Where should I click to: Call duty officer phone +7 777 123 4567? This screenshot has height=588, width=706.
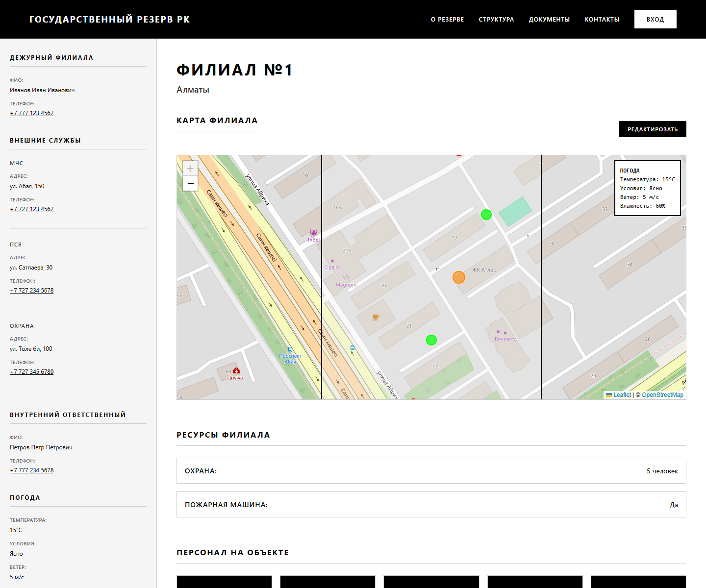(32, 113)
